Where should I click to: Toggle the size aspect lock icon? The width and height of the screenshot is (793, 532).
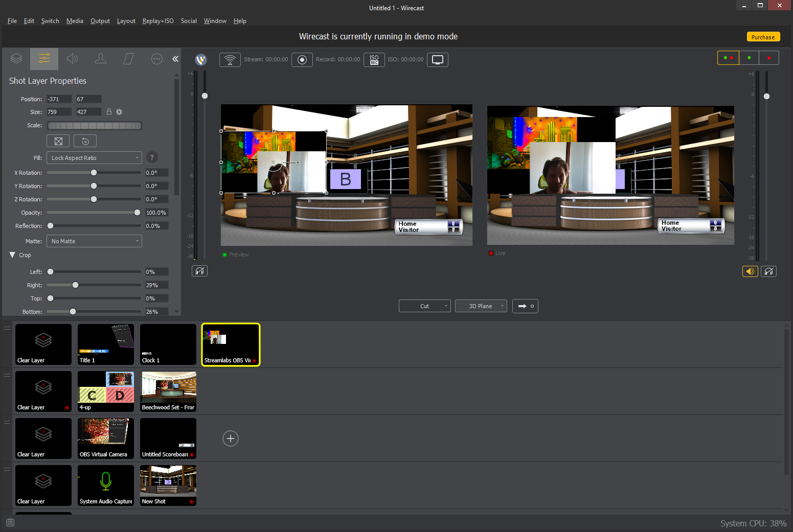(109, 112)
